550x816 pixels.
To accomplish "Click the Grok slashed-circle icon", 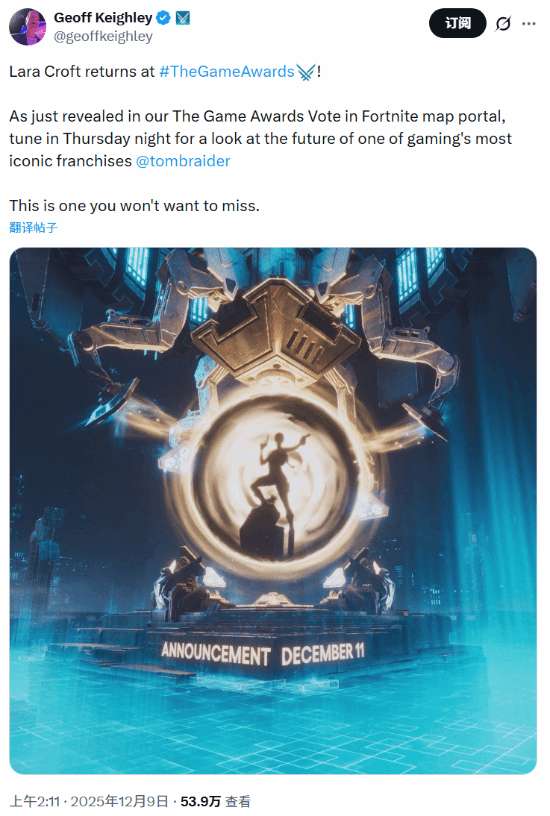I will [x=503, y=23].
